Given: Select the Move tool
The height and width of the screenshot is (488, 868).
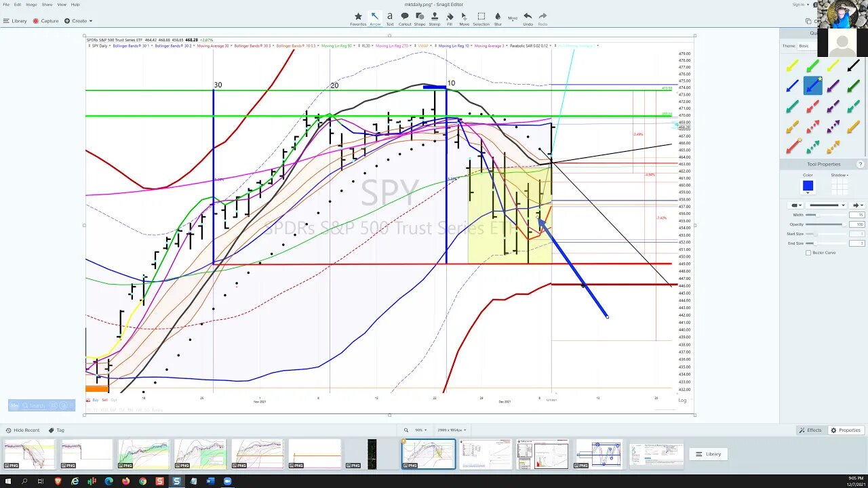Looking at the screenshot, I should pos(464,19).
